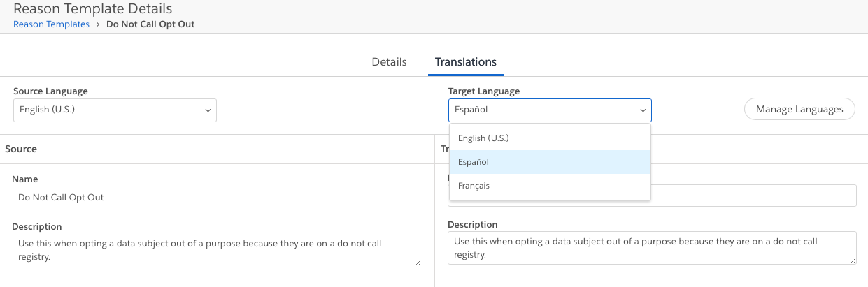Click the 'Reason Template Details' heading
The image size is (868, 287).
[93, 9]
